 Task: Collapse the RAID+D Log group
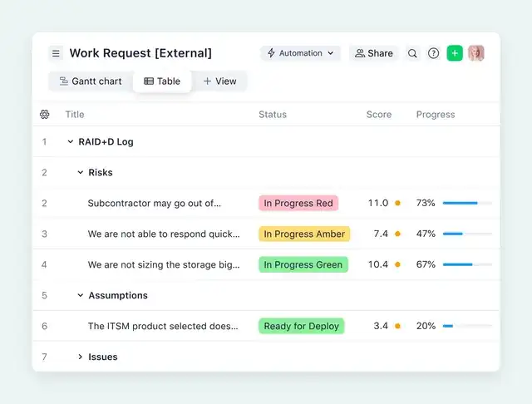tap(70, 141)
